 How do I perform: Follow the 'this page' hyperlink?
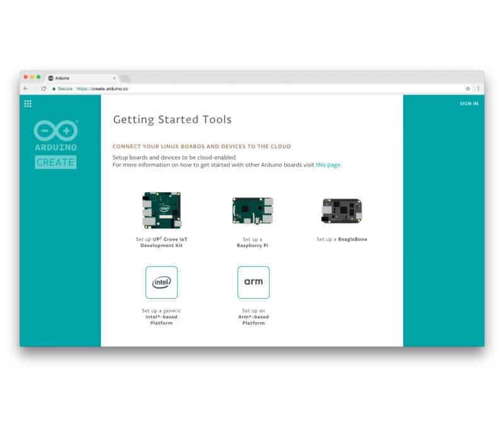(328, 165)
